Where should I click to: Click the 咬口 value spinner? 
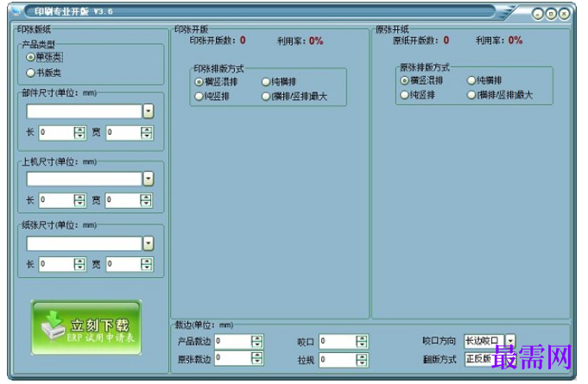(x=362, y=342)
